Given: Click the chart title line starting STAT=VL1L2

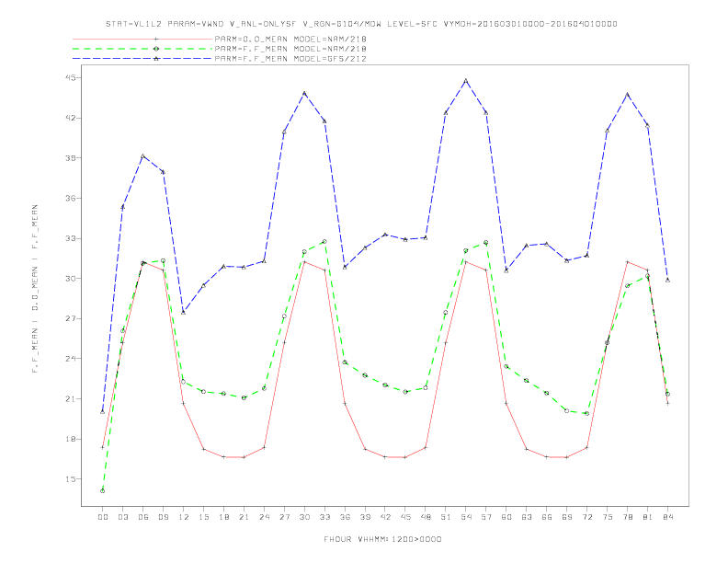Looking at the screenshot, I should [x=361, y=24].
